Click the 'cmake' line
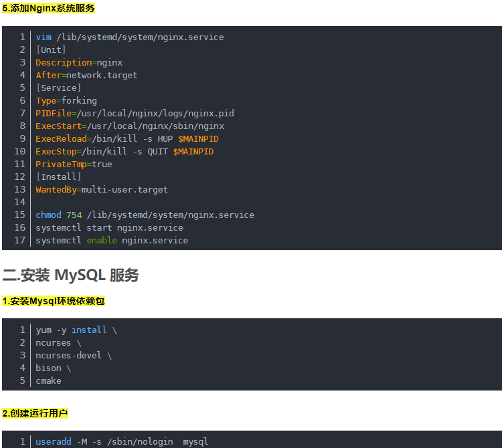Screen dimensions: 502x448 point(48,381)
